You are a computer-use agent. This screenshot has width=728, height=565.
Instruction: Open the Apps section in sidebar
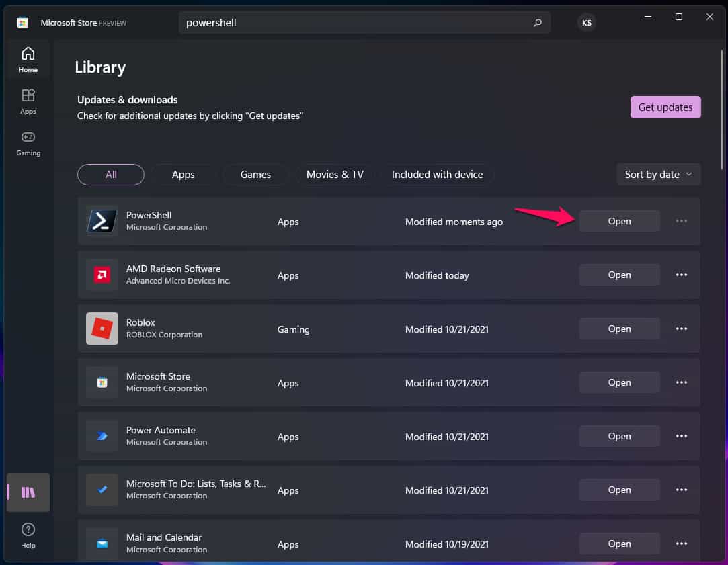[28, 101]
